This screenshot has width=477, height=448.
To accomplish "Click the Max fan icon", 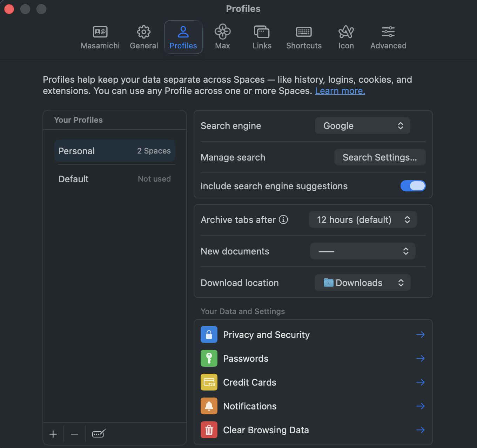I will tap(222, 32).
